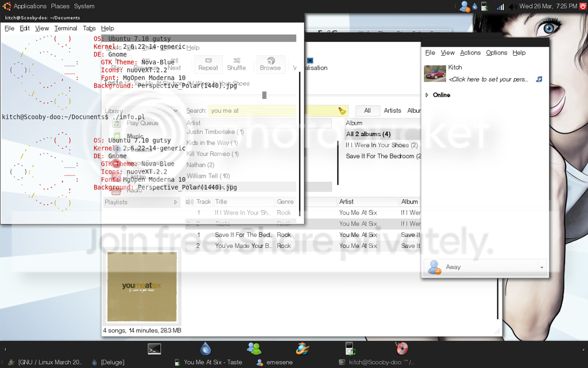Click the music note icon in emesene
Image resolution: width=588 pixels, height=368 pixels.
[x=539, y=79]
